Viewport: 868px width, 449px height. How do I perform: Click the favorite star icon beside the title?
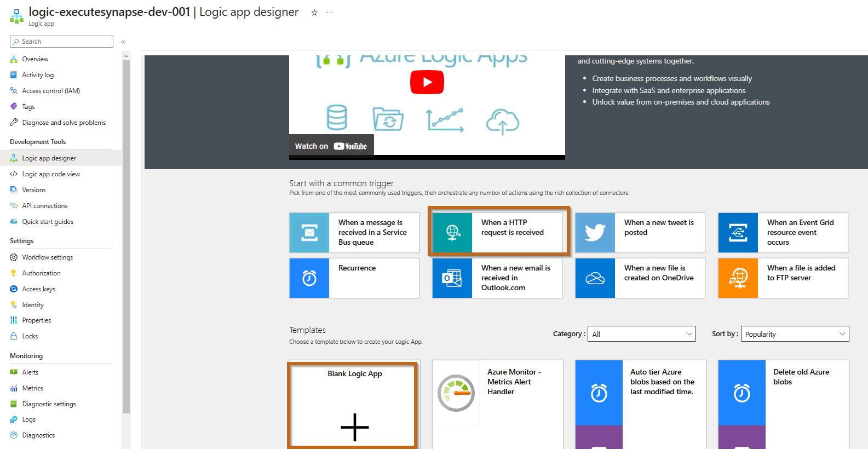point(314,13)
